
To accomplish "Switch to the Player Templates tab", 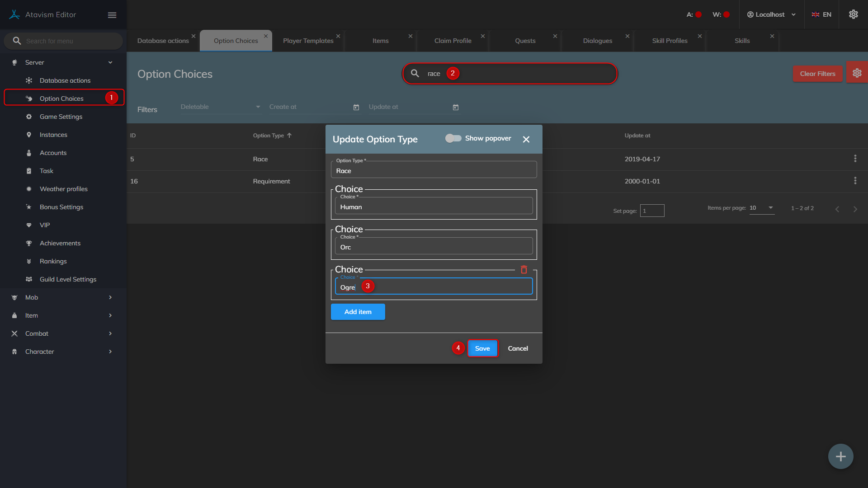I will point(308,41).
